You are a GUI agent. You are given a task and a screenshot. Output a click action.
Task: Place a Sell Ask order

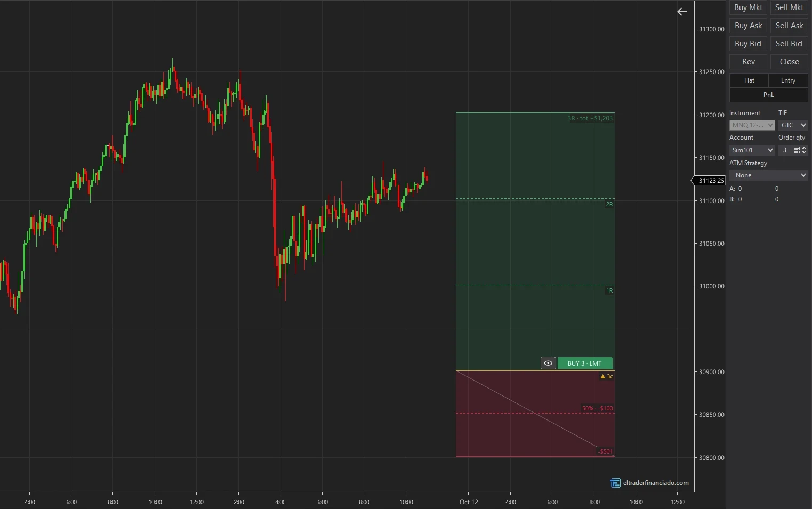[789, 26]
